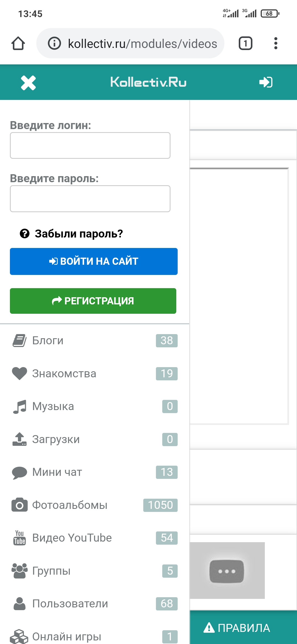Close the side menu with the X icon
297x644 pixels.
pos(28,83)
